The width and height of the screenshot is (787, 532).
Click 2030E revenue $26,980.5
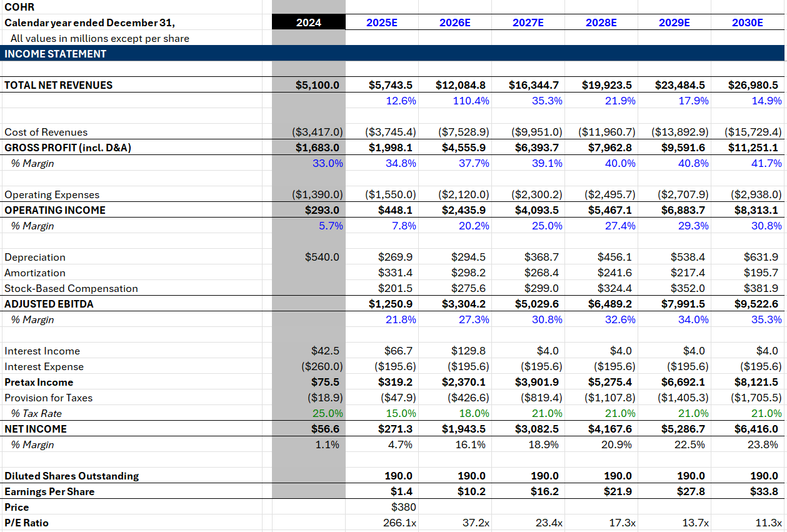click(x=753, y=85)
